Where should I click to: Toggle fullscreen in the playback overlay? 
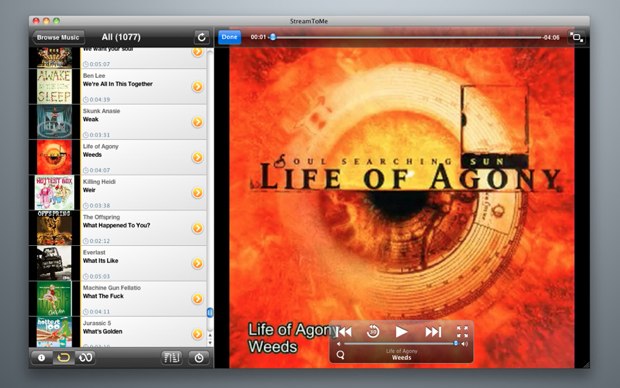click(462, 331)
